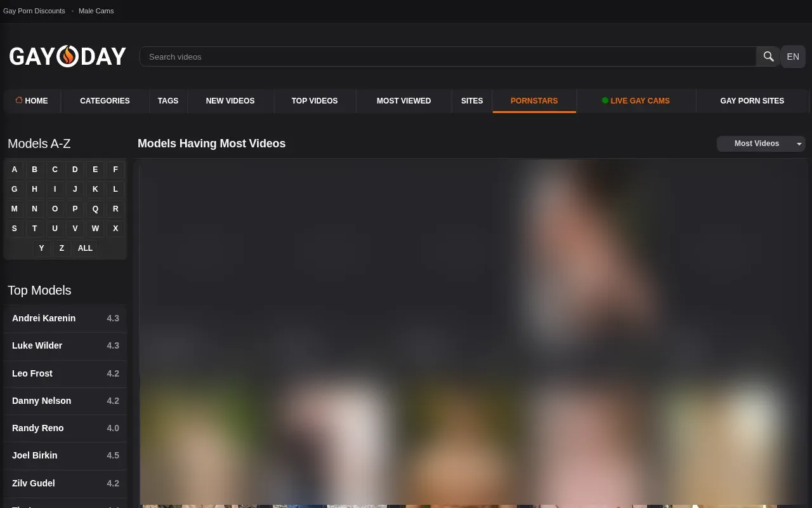Open Randy Reno in Top Models
812x508 pixels.
[65, 428]
